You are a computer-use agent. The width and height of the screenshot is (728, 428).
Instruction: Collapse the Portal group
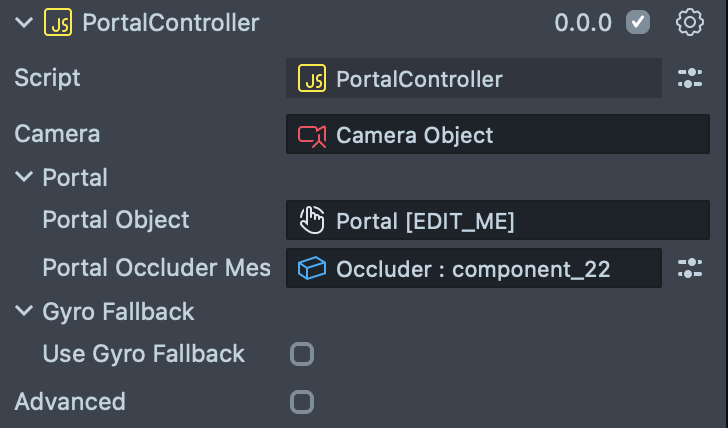[x=24, y=178]
